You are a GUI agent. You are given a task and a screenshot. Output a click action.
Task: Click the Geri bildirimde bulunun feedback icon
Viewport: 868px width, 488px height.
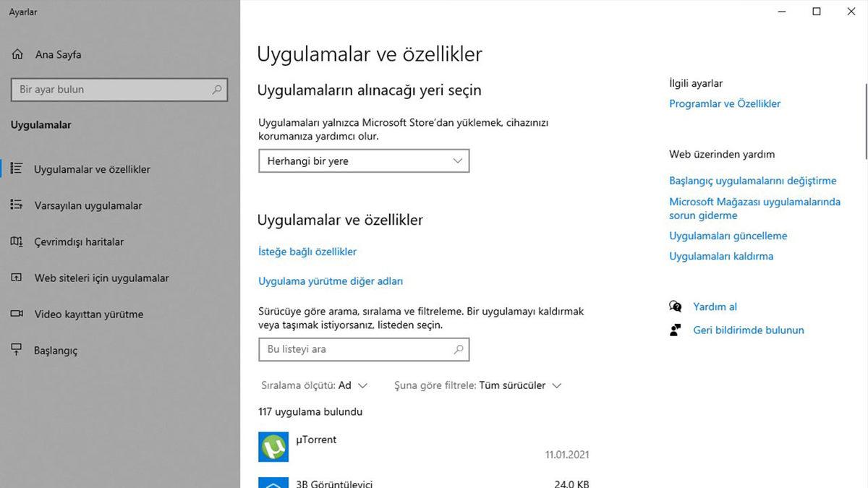[675, 330]
